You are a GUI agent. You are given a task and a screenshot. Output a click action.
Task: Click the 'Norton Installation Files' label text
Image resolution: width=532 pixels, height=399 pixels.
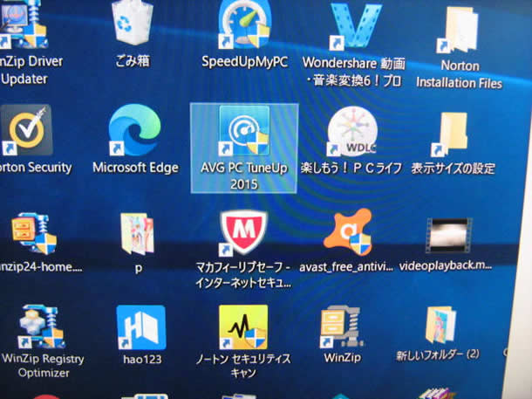(460, 74)
